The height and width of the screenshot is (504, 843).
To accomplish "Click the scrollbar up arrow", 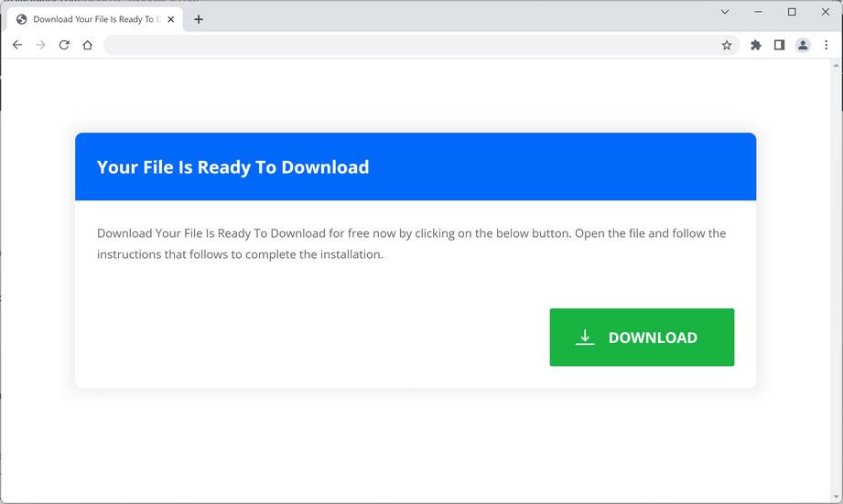I will [x=836, y=65].
